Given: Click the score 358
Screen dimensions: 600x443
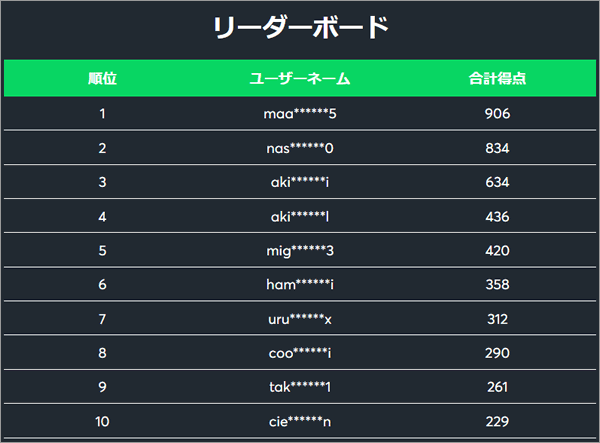Looking at the screenshot, I should click(497, 285).
